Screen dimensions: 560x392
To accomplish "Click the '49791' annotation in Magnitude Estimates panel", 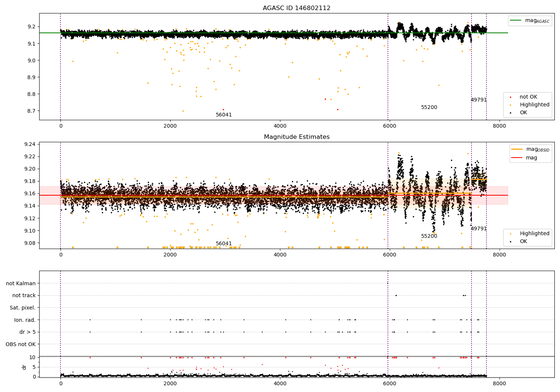I will click(479, 229).
